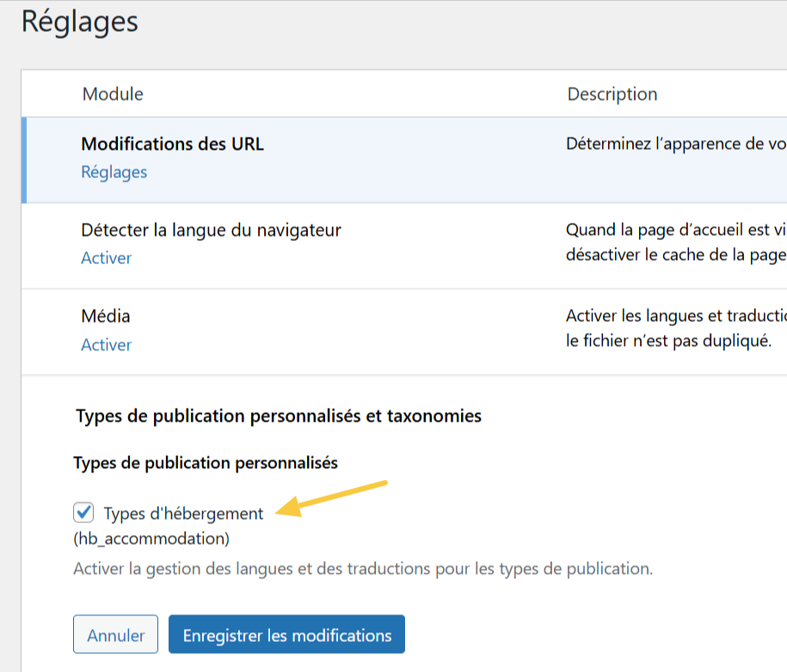Screen dimensions: 787x672
Task: Click the hb_accommodation slug text
Action: click(x=151, y=539)
